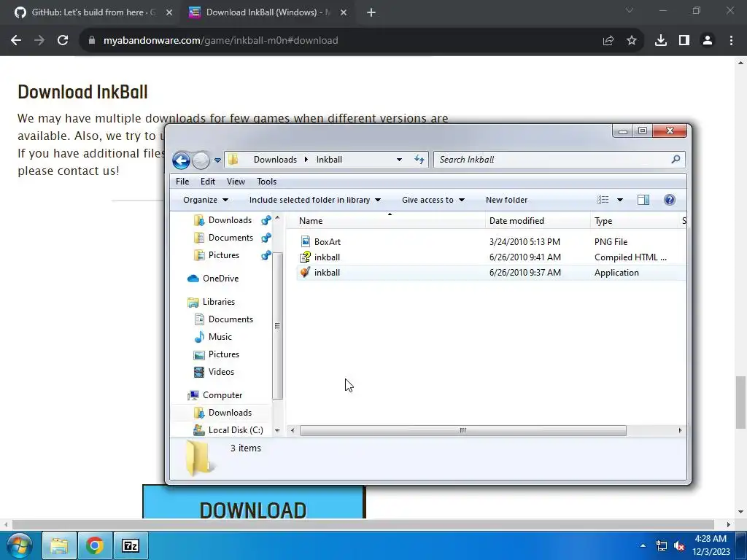Open the View menu
Image resolution: width=747 pixels, height=560 pixels.
[236, 182]
